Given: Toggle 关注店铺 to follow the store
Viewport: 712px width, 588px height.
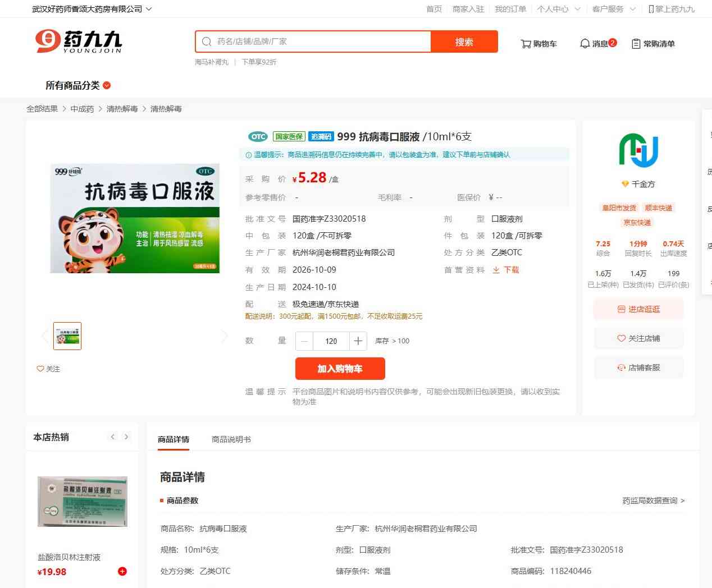Looking at the screenshot, I should (638, 338).
